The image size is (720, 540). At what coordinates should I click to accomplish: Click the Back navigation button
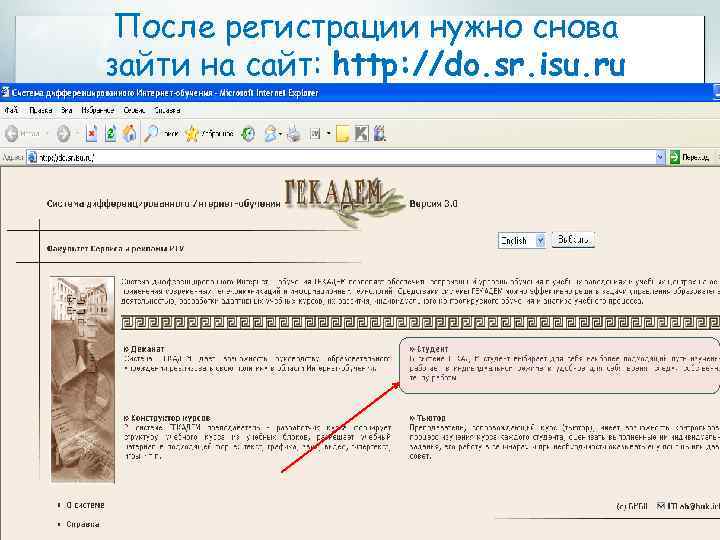22,134
